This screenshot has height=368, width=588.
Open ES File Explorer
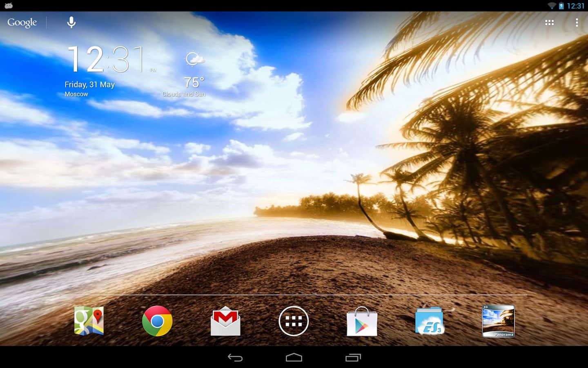pos(430,321)
